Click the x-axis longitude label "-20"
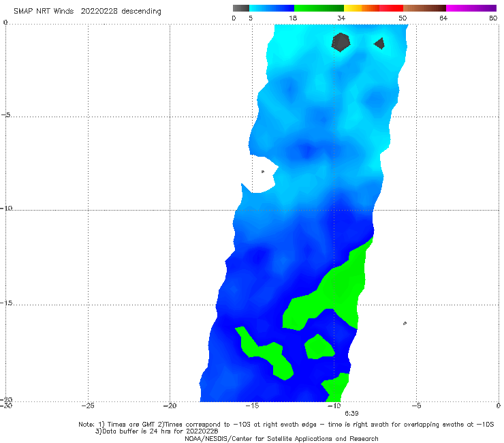Image resolution: width=504 pixels, height=443 pixels. (170, 406)
